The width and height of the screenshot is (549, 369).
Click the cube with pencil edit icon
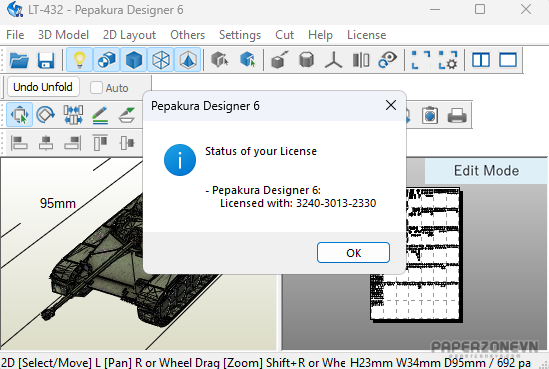[x=279, y=60]
